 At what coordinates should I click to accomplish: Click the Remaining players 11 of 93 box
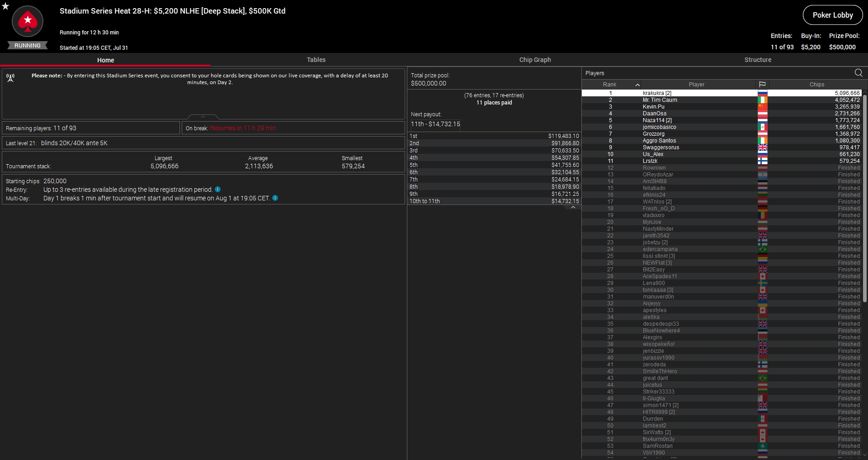(x=91, y=128)
